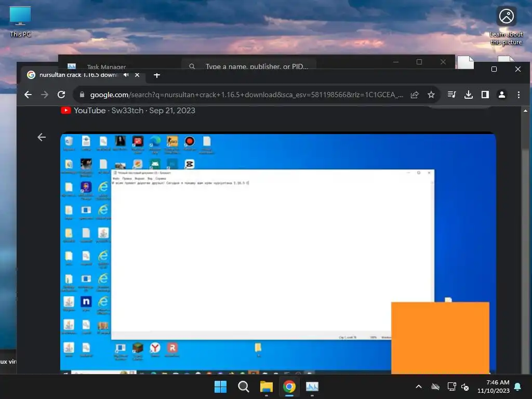
Task: Click the Chrome forward arrow
Action: coord(45,95)
